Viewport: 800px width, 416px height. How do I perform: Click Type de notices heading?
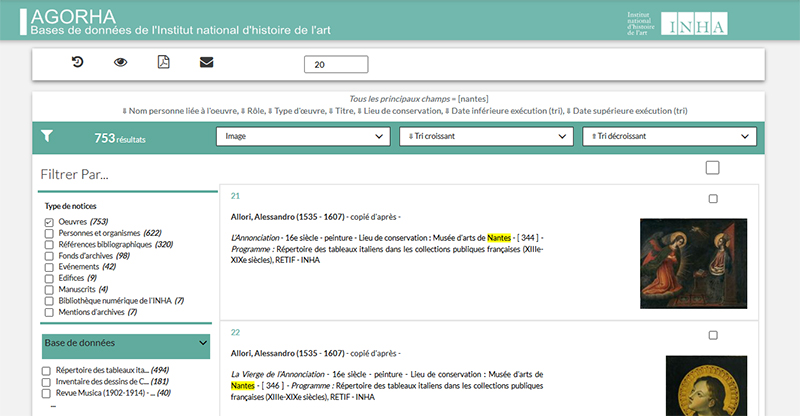click(70, 206)
